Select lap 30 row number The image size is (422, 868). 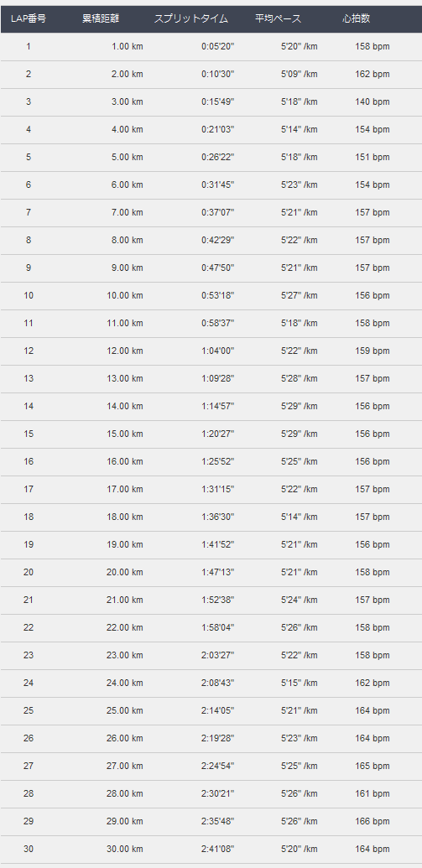[x=29, y=850]
